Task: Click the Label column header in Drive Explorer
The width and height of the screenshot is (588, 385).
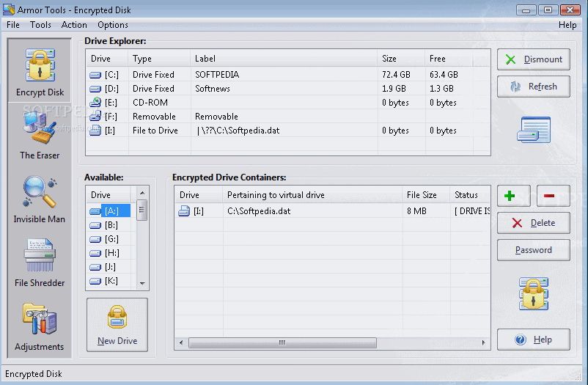Action: (284, 59)
